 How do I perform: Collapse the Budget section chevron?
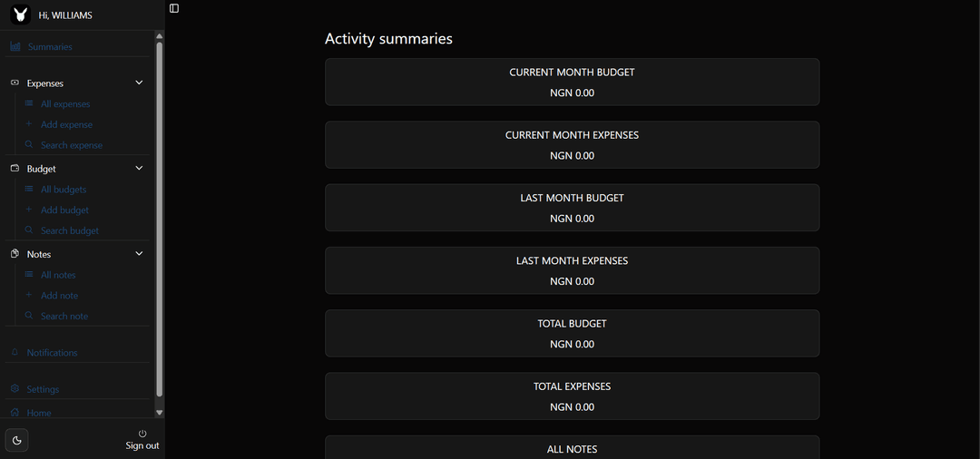tap(139, 168)
